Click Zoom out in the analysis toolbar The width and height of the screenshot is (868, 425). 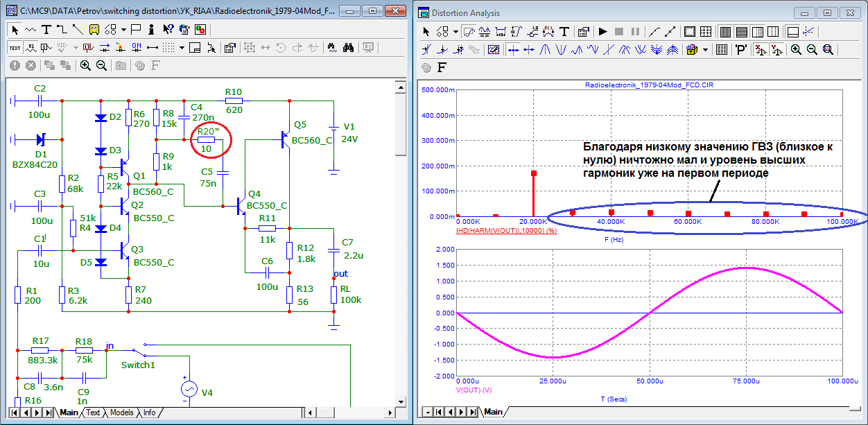click(811, 49)
